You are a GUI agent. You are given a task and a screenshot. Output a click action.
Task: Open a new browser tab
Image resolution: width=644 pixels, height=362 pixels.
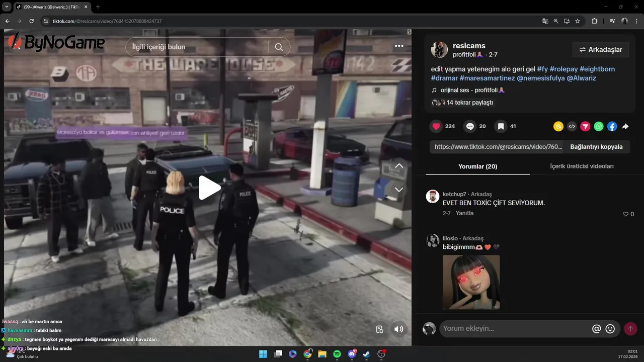point(98,7)
